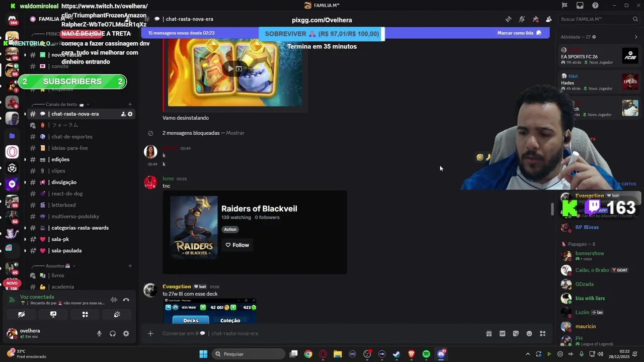Disconnect from voice call
Screen dimensions: 644x362
tap(126, 300)
